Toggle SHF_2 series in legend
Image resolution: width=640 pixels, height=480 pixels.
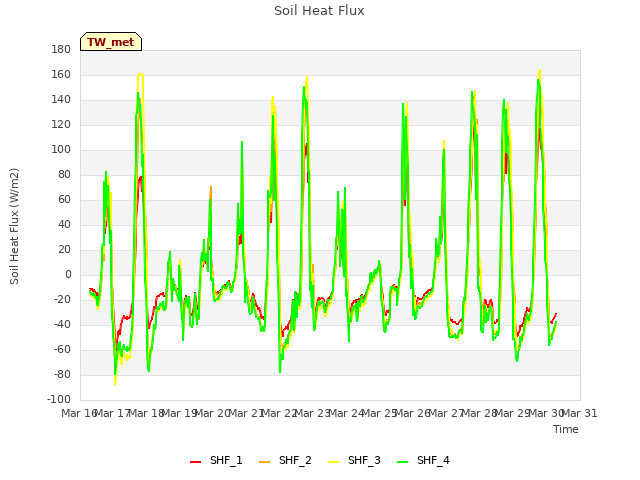pyautogui.click(x=285, y=460)
